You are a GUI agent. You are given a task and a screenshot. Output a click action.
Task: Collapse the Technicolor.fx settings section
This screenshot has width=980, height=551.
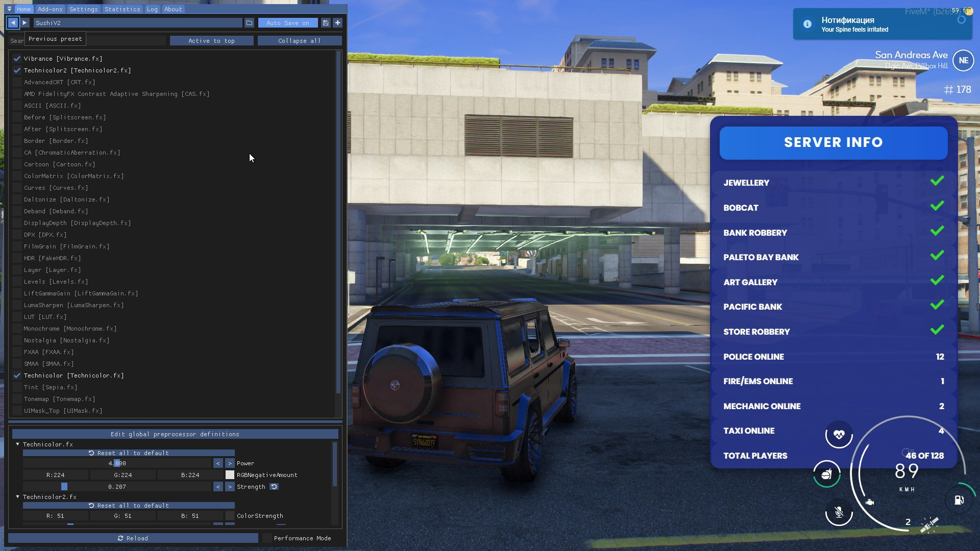17,444
